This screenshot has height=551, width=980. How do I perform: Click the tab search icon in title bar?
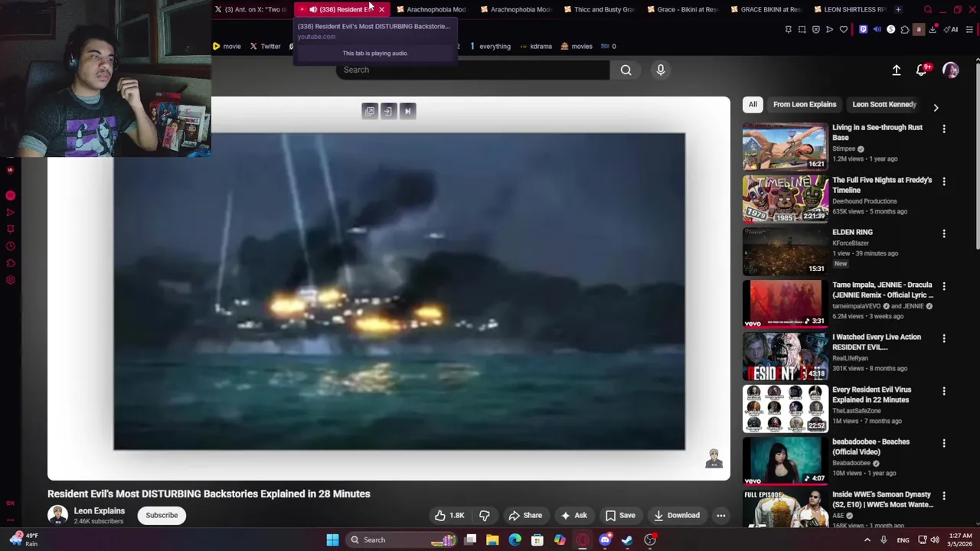click(x=928, y=9)
